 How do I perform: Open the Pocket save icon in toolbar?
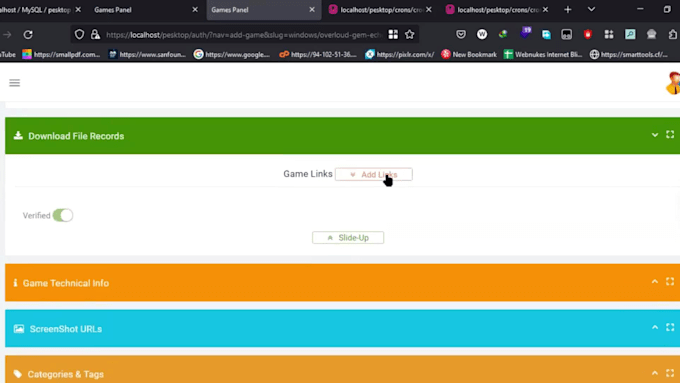tap(461, 34)
